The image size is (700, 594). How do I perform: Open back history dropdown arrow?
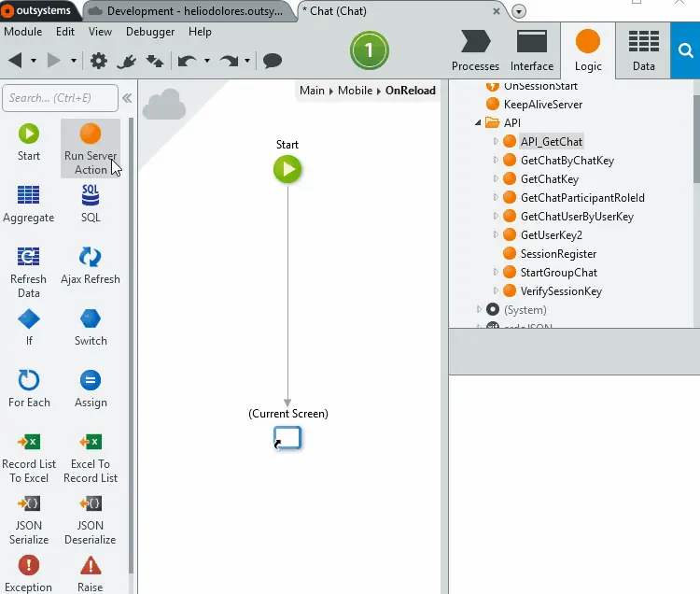point(34,61)
